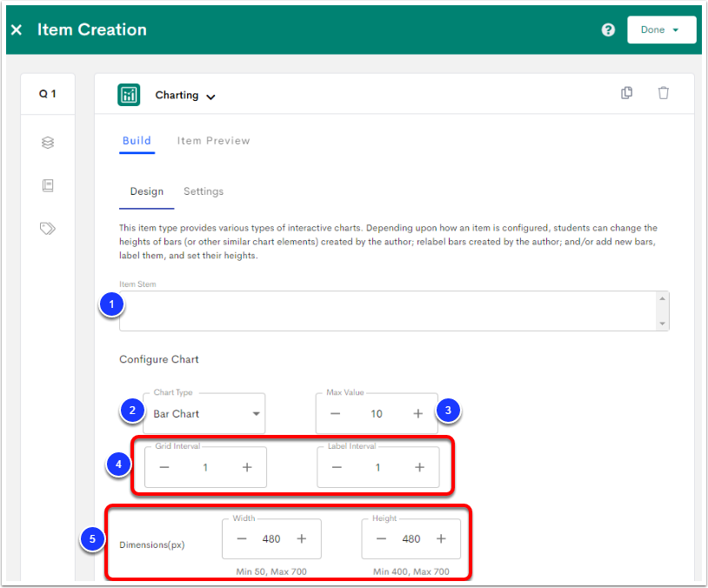Decrease the Grid Interval with minus
The height and width of the screenshot is (588, 708).
164,467
